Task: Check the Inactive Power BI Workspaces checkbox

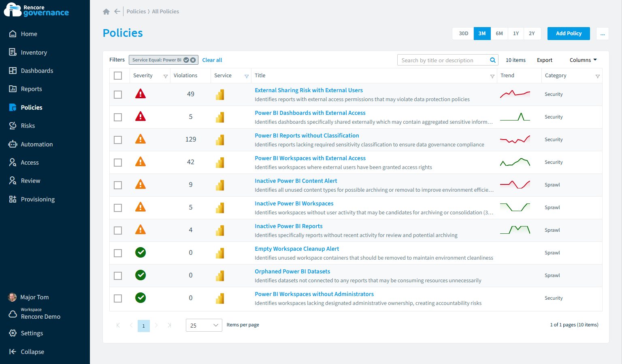Action: (118, 208)
